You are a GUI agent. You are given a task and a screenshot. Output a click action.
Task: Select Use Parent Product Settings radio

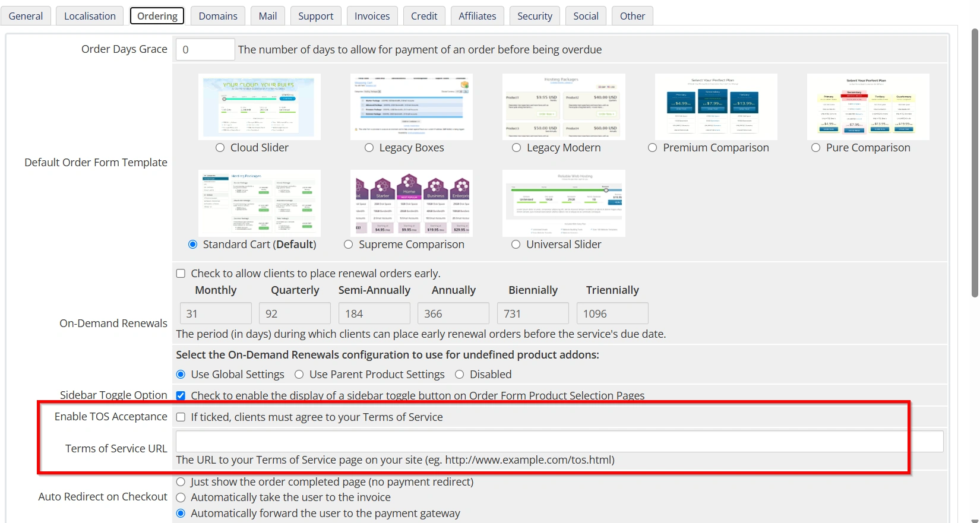299,375
